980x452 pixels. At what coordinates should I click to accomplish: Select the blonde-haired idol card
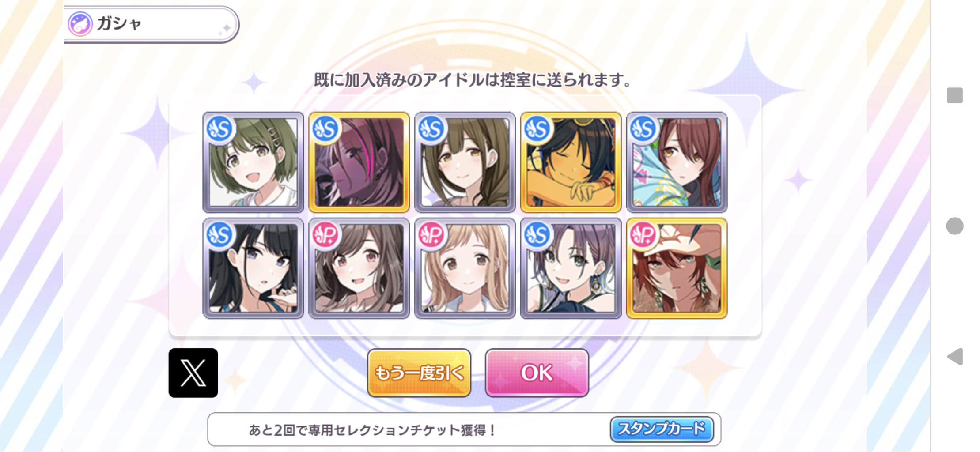[465, 268]
